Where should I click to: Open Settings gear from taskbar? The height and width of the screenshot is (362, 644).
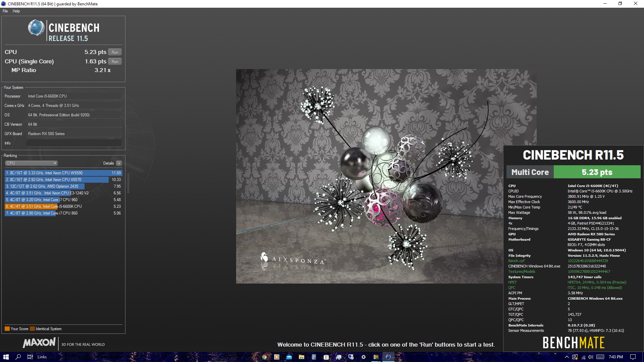point(364,357)
